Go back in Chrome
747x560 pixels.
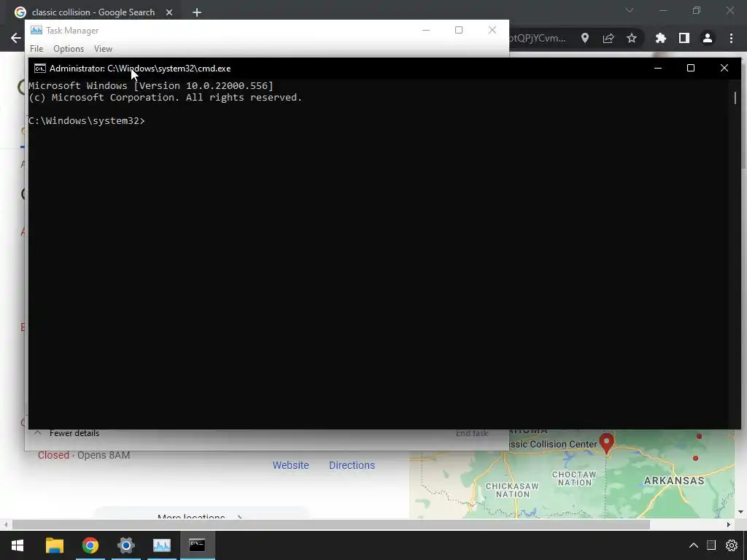coord(16,38)
